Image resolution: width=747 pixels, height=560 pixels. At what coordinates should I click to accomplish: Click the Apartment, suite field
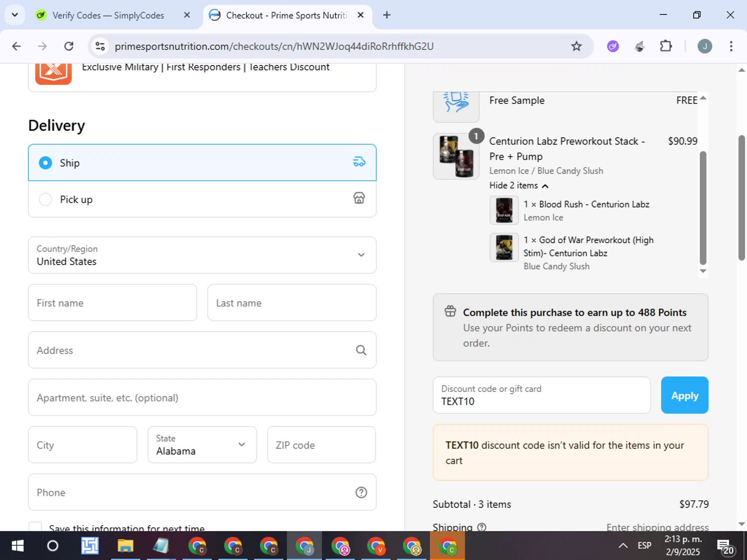(202, 397)
